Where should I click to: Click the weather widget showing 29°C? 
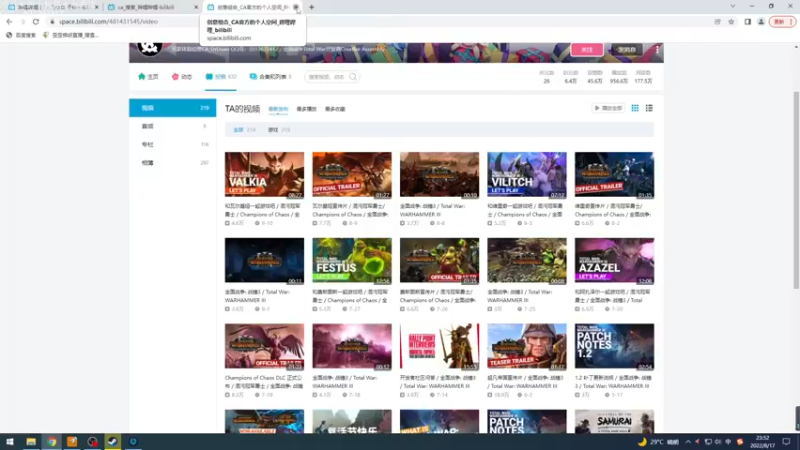(x=658, y=442)
